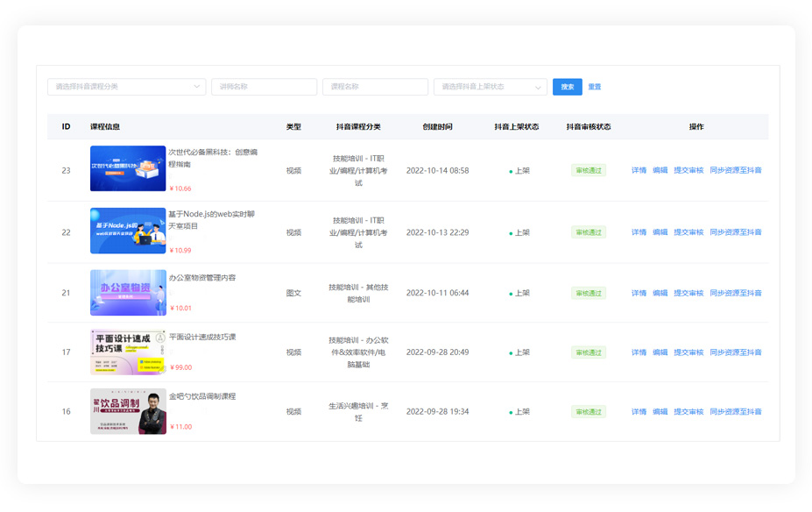Open 详情 for course ID 23

(639, 170)
